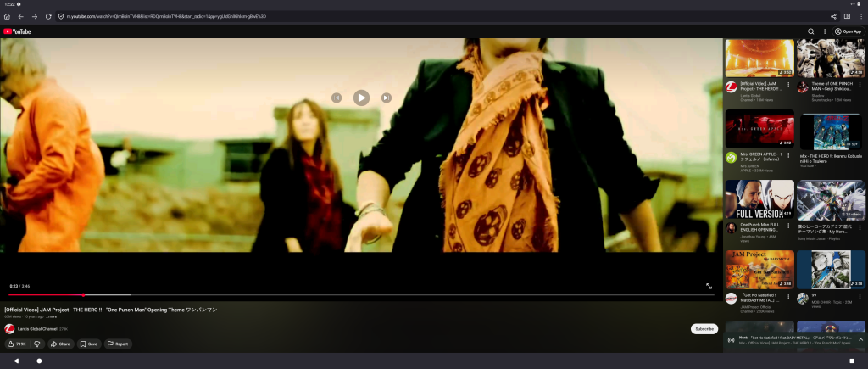Reload the page in the browser
This screenshot has height=369, width=868.
tap(48, 16)
